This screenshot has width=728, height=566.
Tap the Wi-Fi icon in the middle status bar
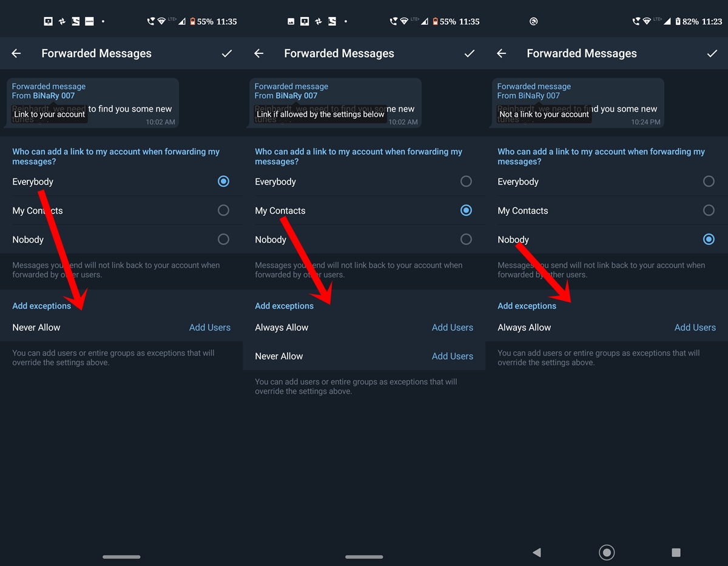tap(404, 21)
